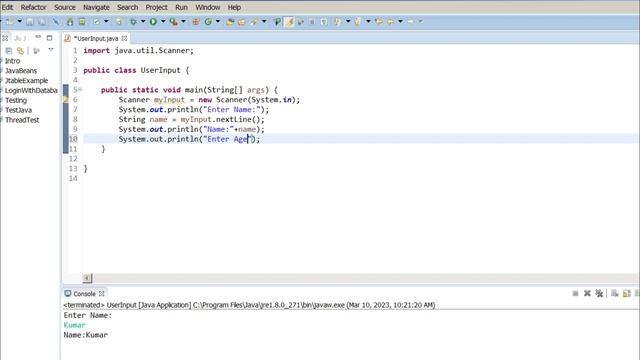Open the Project menu
This screenshot has height=360, width=640.
(156, 7)
